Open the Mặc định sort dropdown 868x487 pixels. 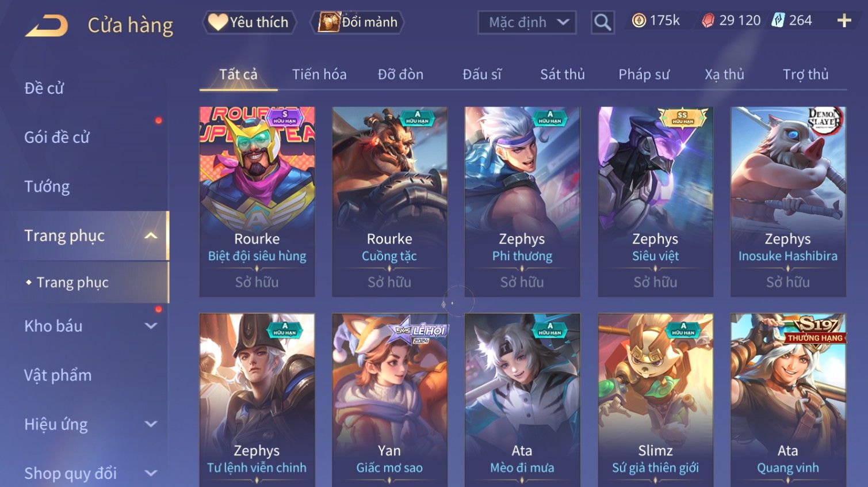[x=526, y=22]
